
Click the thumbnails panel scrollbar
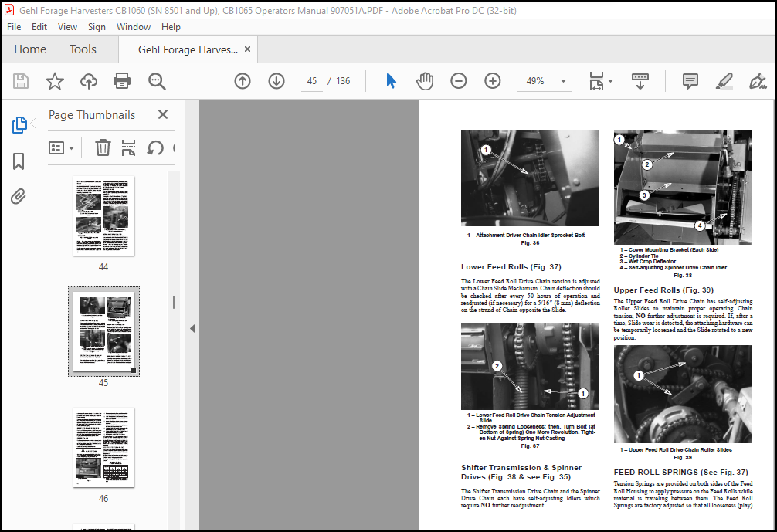click(174, 302)
